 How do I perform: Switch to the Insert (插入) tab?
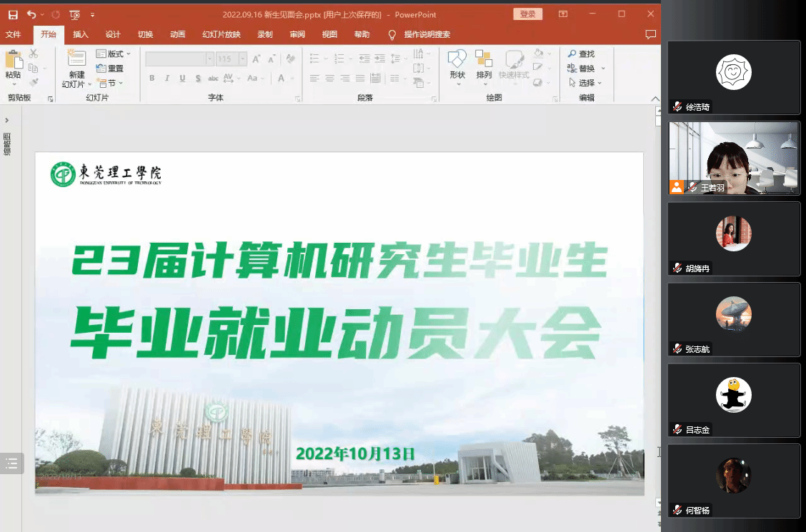(81, 34)
